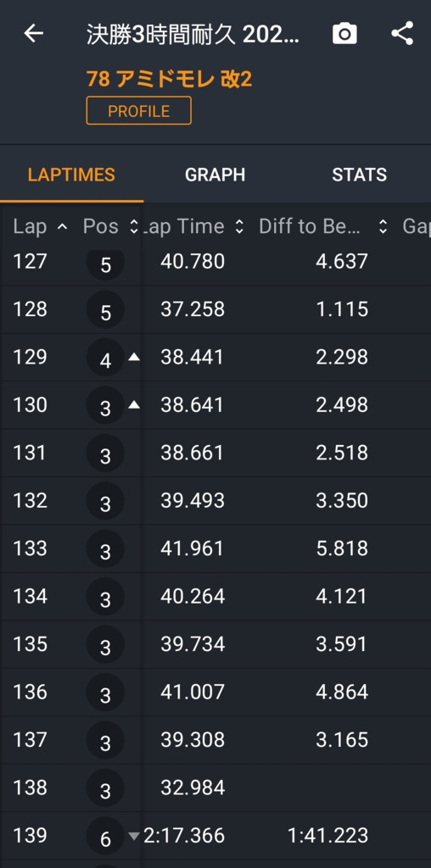Switch to the STATS tab
The width and height of the screenshot is (431, 868).
tap(360, 175)
